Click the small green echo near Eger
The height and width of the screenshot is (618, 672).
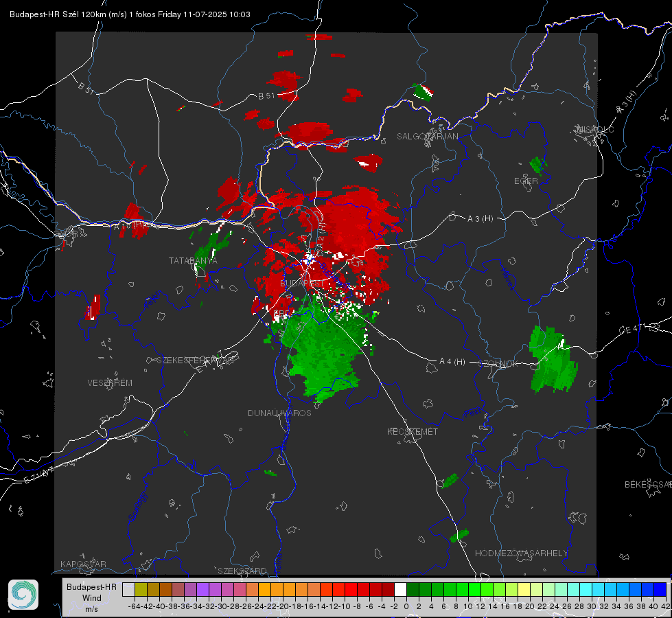tap(537, 165)
